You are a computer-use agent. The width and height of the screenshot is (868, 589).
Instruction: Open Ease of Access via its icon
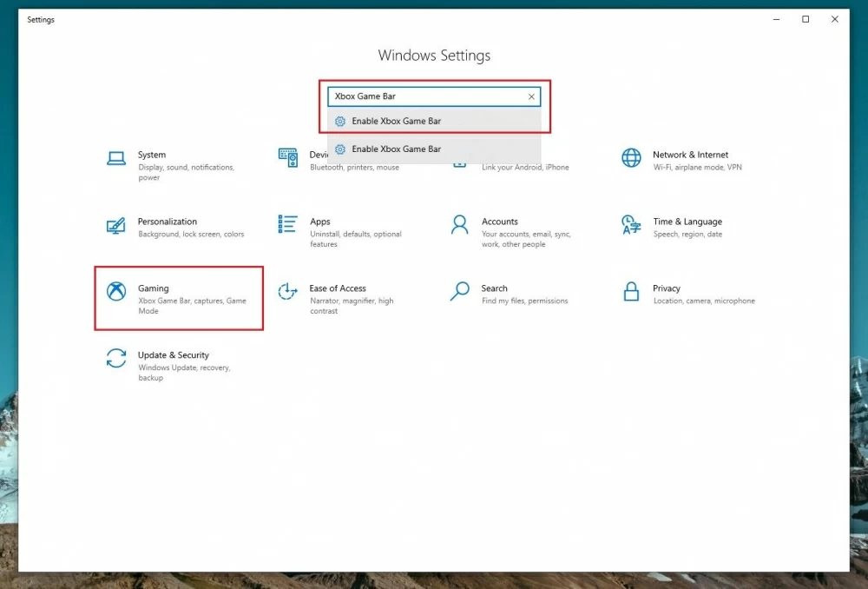point(287,292)
